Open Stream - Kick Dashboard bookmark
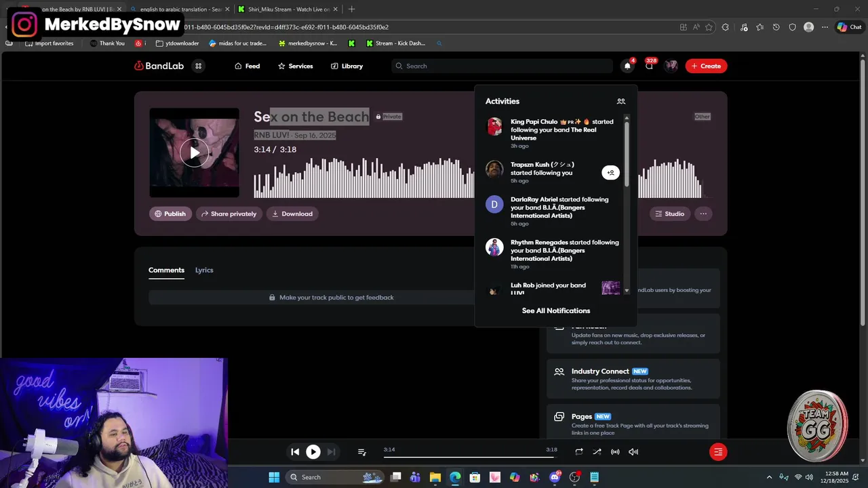Image resolution: width=868 pixels, height=488 pixels. pyautogui.click(x=396, y=43)
